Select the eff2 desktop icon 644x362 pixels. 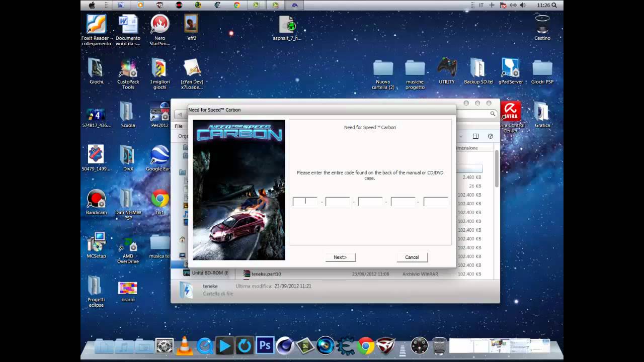click(192, 27)
